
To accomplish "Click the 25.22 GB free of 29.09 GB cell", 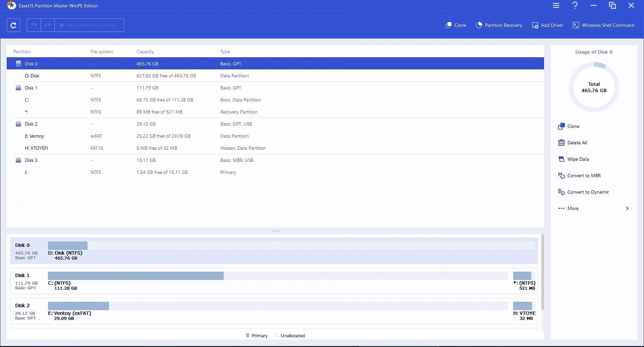I will (x=164, y=136).
